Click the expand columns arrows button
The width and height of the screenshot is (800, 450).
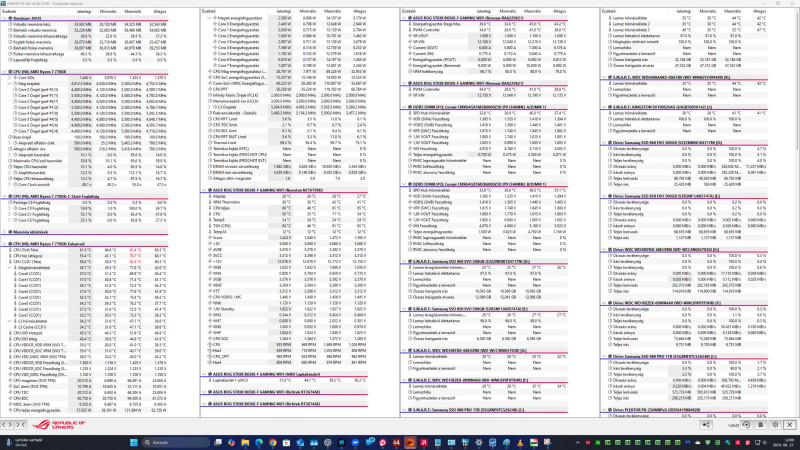click(x=6, y=424)
